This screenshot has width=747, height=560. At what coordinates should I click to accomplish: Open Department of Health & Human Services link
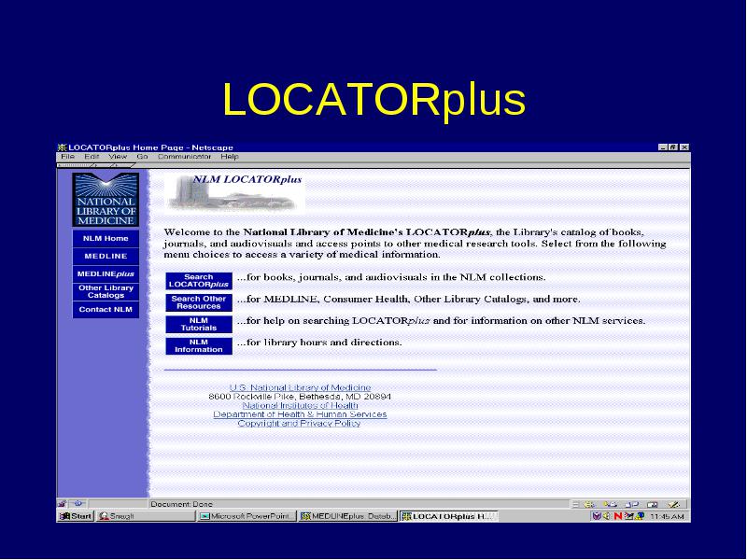pyautogui.click(x=300, y=414)
